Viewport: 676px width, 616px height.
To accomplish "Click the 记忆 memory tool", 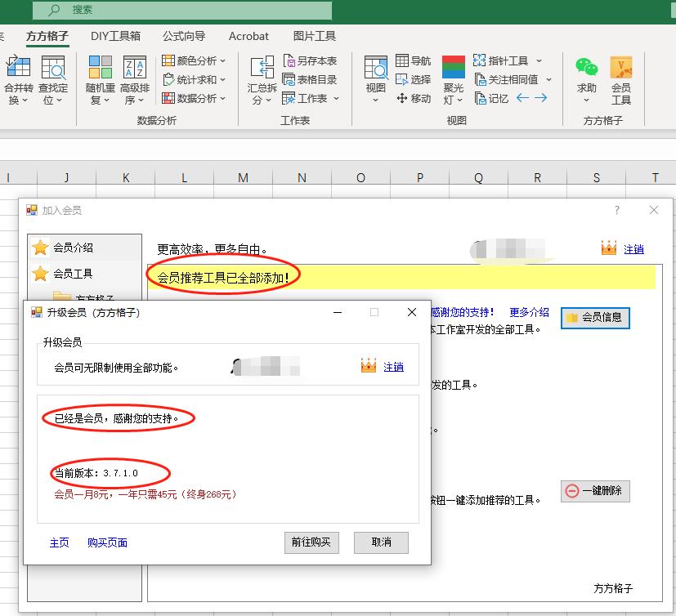I will point(491,99).
